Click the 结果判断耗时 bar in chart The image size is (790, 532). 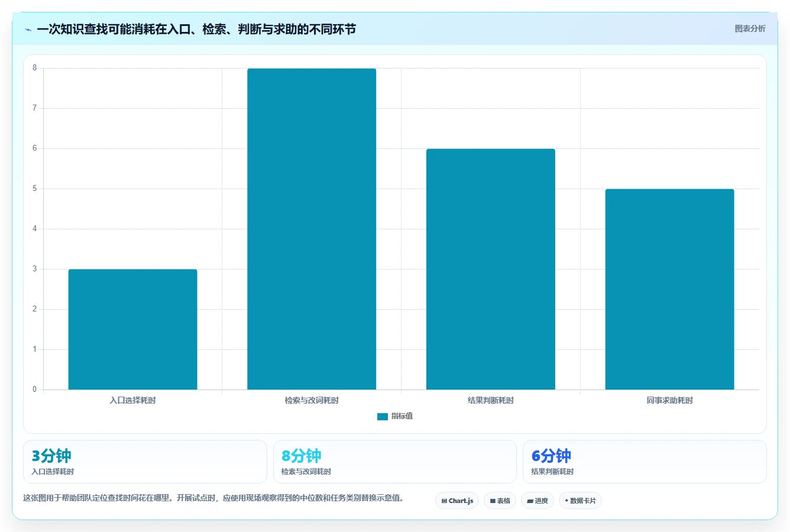tap(491, 269)
